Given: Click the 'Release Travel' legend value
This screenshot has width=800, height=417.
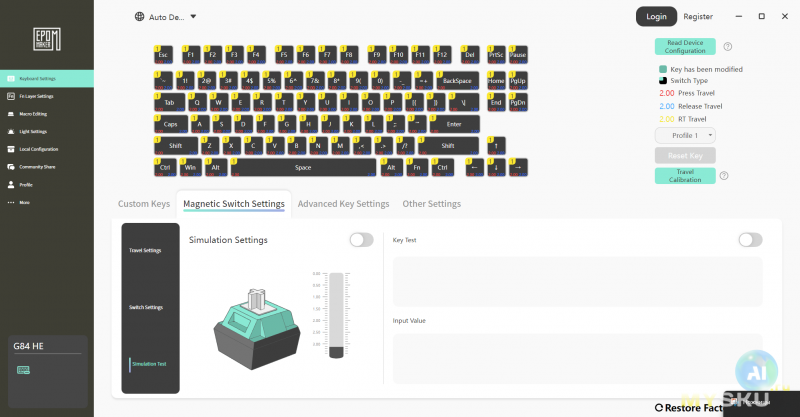Looking at the screenshot, I should (690, 106).
